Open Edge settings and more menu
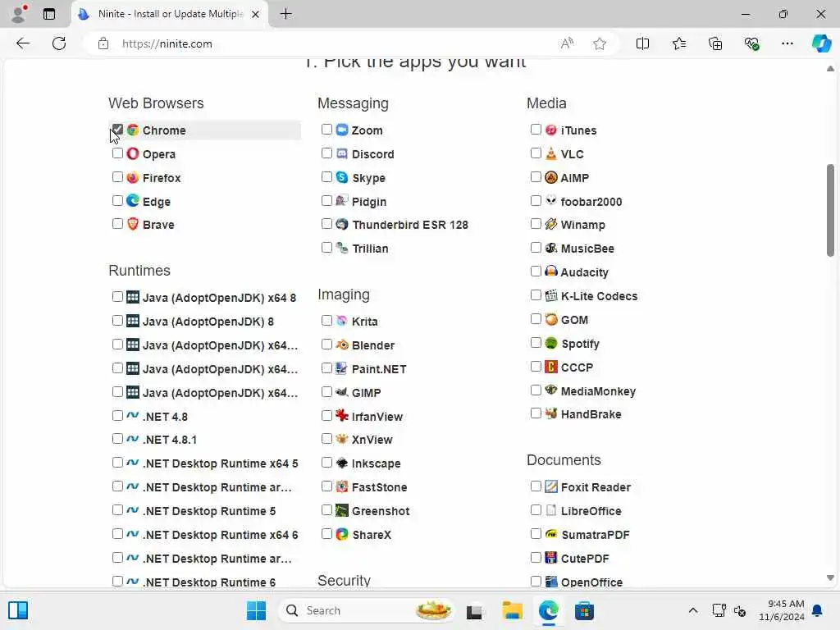Image resolution: width=840 pixels, height=630 pixels. click(787, 43)
